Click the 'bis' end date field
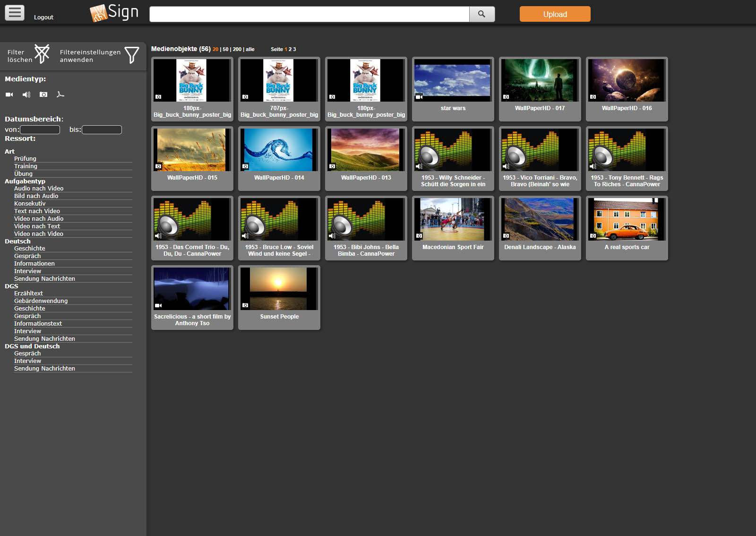This screenshot has width=756, height=536. (x=102, y=130)
